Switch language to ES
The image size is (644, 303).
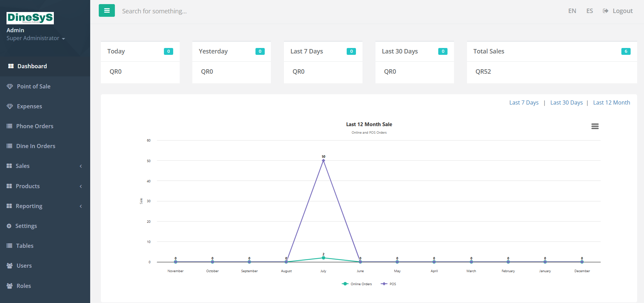point(589,11)
